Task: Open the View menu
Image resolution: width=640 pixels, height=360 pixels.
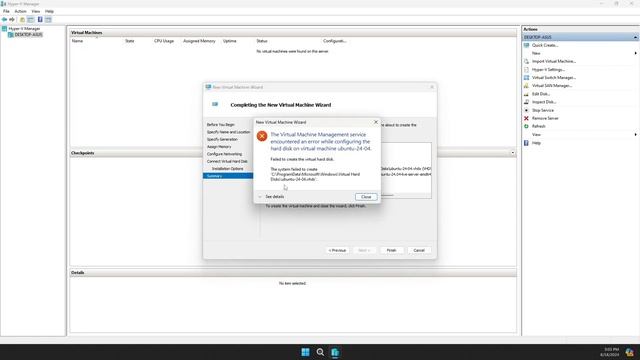Action: tap(36, 11)
